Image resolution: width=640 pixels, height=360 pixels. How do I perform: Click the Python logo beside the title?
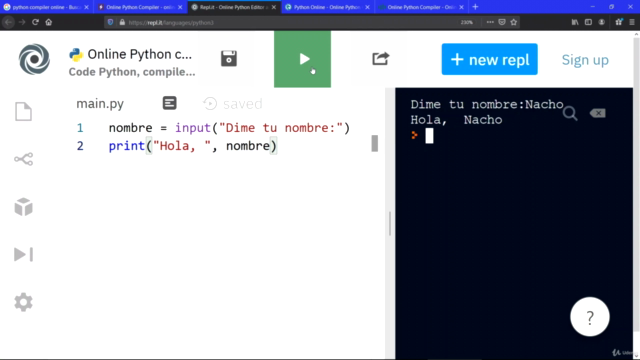[76, 54]
